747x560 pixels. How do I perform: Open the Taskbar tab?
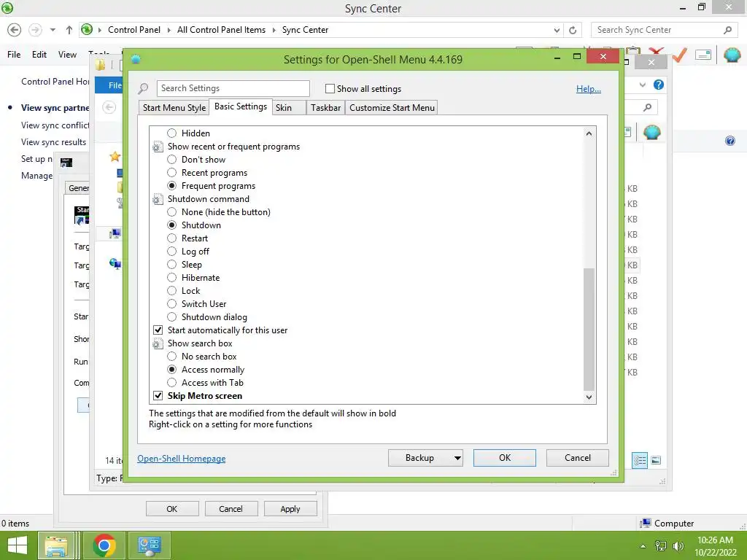coord(325,108)
